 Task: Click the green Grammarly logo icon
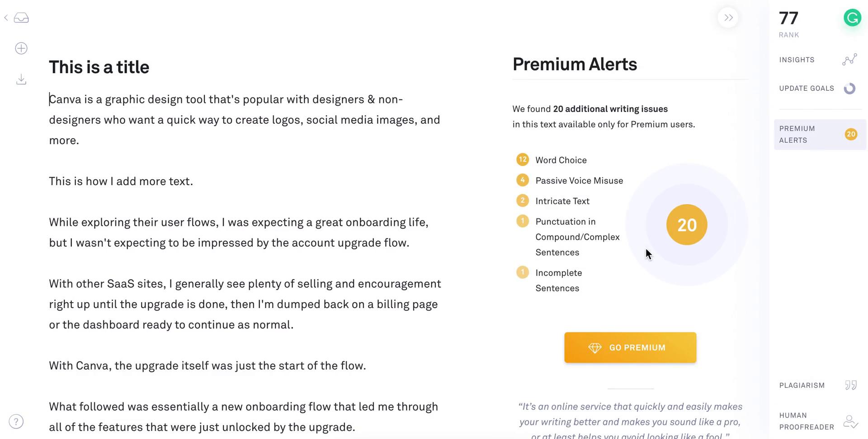(x=853, y=18)
